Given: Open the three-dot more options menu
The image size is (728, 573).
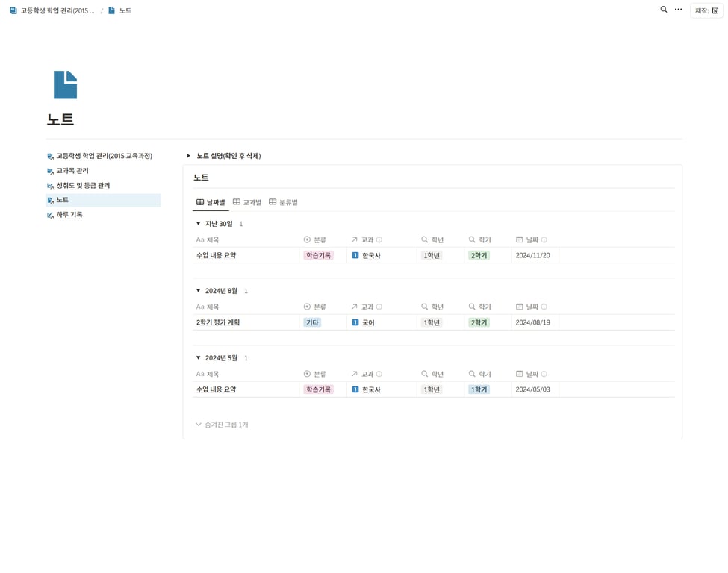Looking at the screenshot, I should coord(678,9).
